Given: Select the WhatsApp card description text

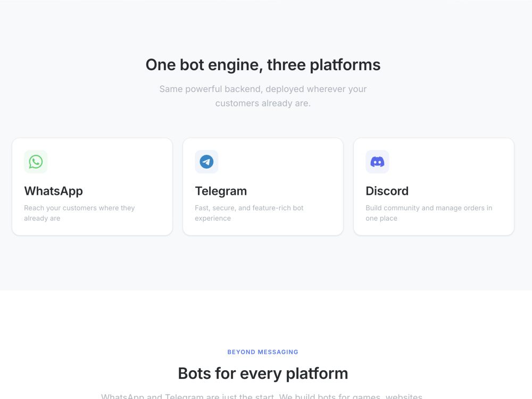Looking at the screenshot, I should [x=79, y=213].
